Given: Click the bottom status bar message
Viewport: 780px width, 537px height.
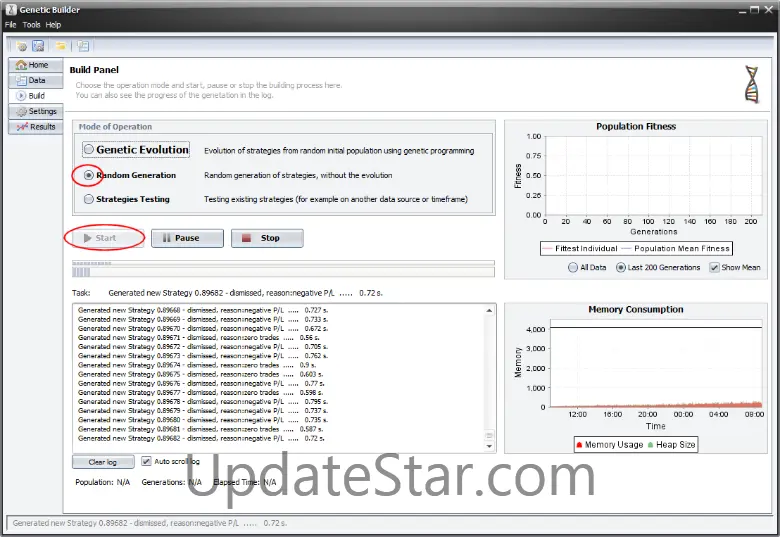Looking at the screenshot, I should tap(150, 523).
